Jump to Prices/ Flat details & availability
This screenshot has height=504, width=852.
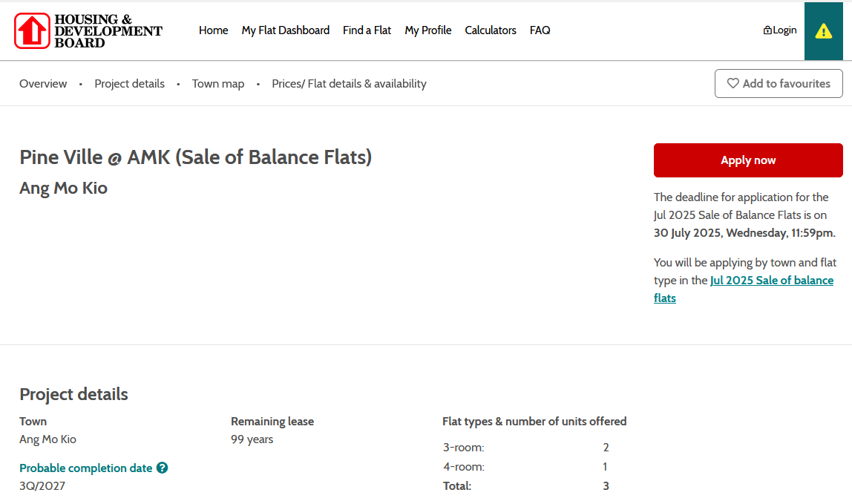(x=349, y=84)
